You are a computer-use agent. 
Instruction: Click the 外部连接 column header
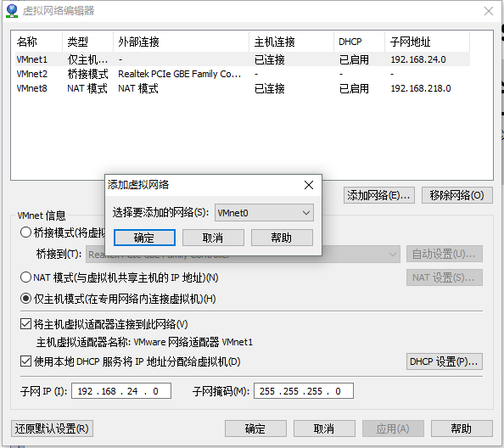tap(182, 42)
